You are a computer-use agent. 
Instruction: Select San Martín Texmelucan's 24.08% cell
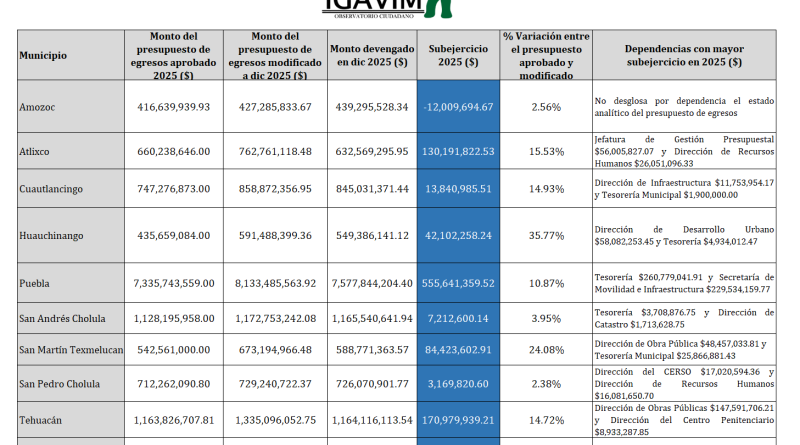pos(546,350)
